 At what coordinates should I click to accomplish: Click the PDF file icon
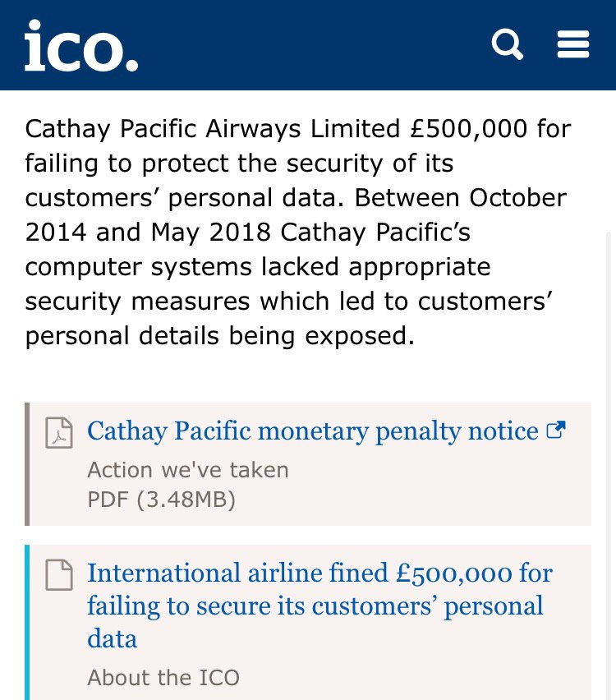pyautogui.click(x=58, y=433)
